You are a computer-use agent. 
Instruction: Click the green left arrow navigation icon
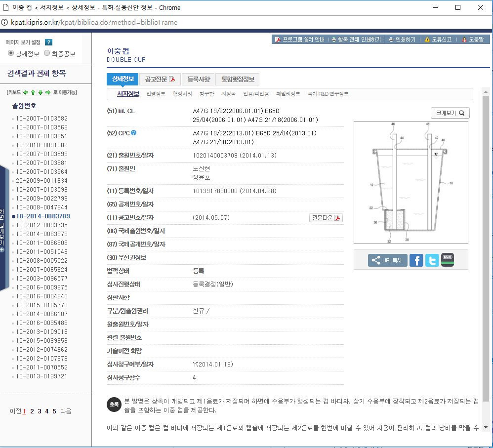click(25, 92)
